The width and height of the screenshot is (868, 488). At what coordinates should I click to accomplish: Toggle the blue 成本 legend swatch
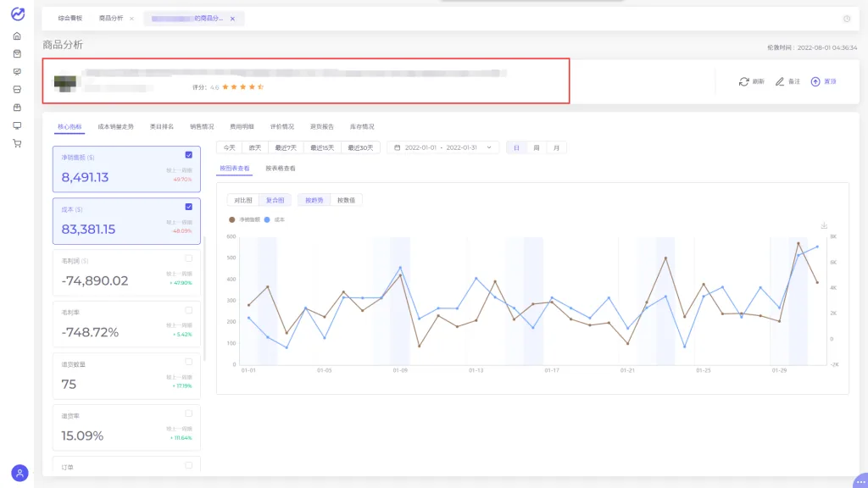(267, 219)
